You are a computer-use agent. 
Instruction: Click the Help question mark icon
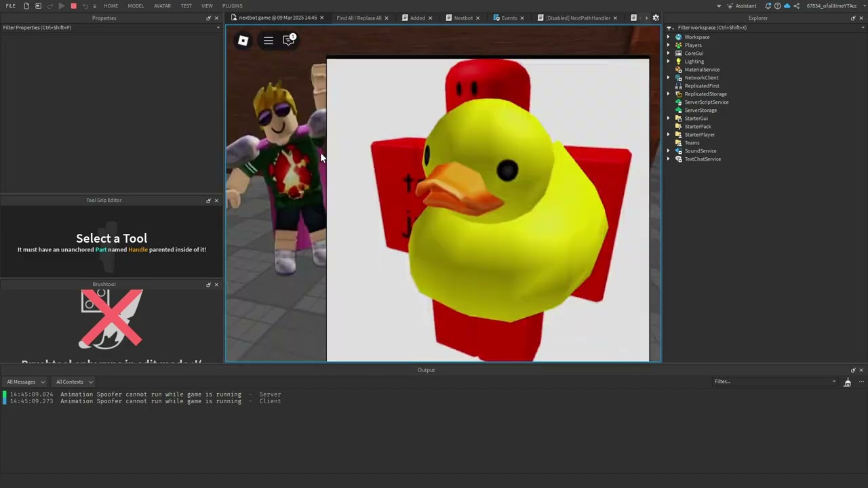coord(777,6)
